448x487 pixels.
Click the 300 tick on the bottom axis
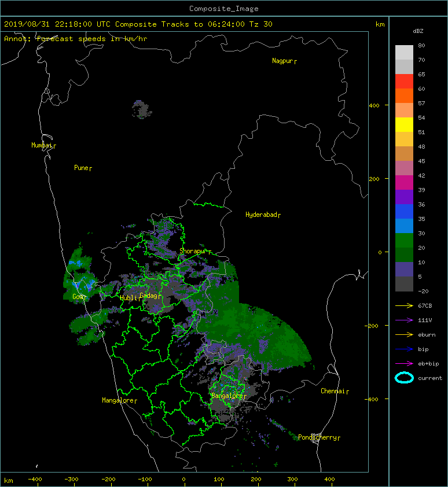pos(292,479)
